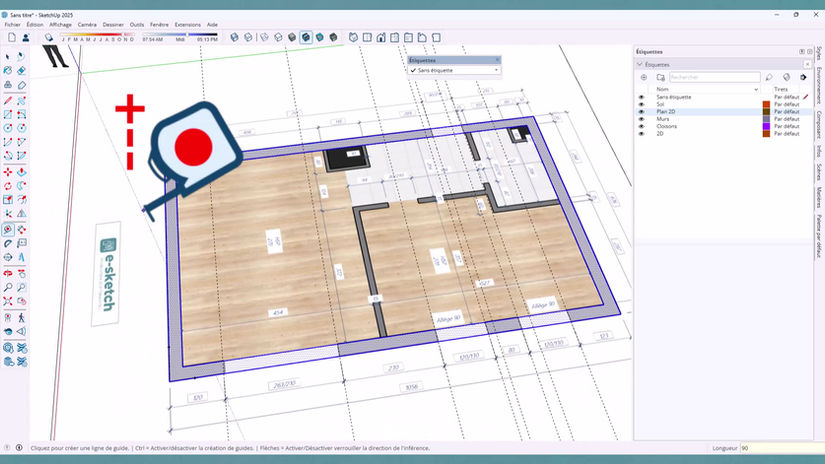Select the Paint Bucket tool
825x464 pixels.
tap(8, 71)
